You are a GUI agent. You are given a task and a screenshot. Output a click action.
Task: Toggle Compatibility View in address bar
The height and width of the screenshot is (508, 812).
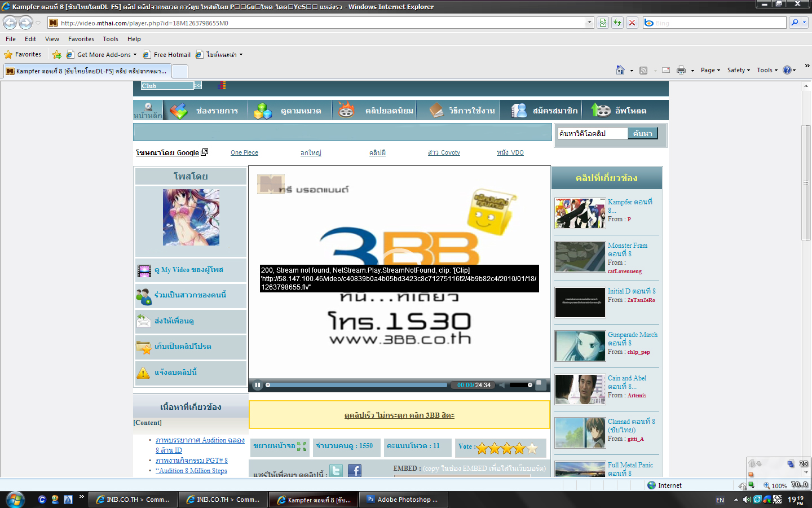pos(603,23)
